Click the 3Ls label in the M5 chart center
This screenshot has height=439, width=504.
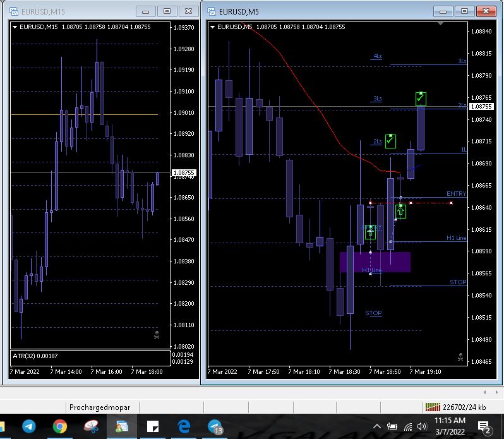tap(377, 99)
